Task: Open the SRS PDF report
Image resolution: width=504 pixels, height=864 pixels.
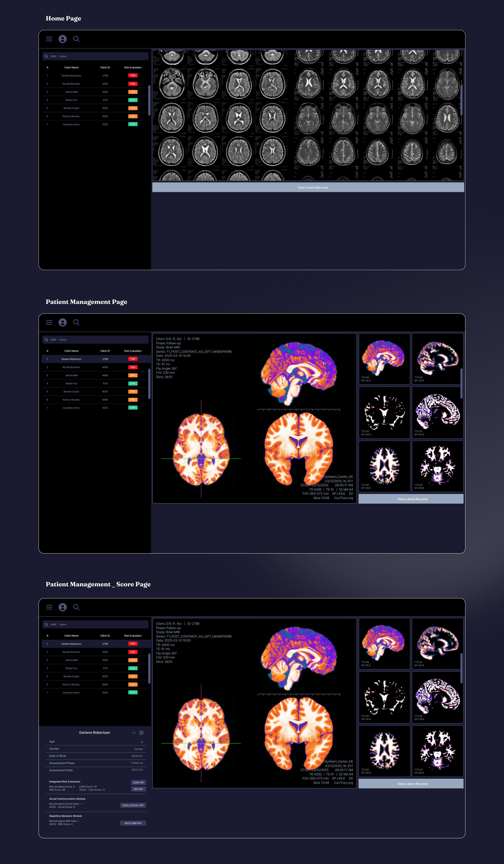Action: click(x=138, y=789)
